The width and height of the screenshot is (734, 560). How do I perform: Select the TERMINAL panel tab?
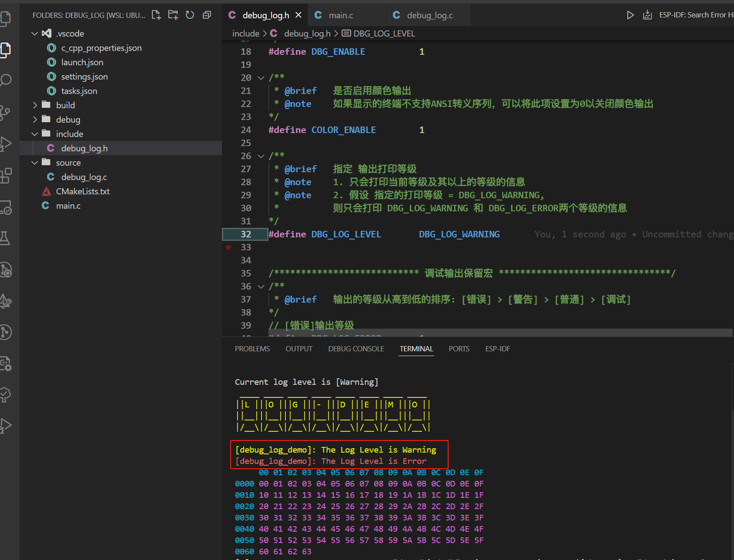[x=416, y=349]
